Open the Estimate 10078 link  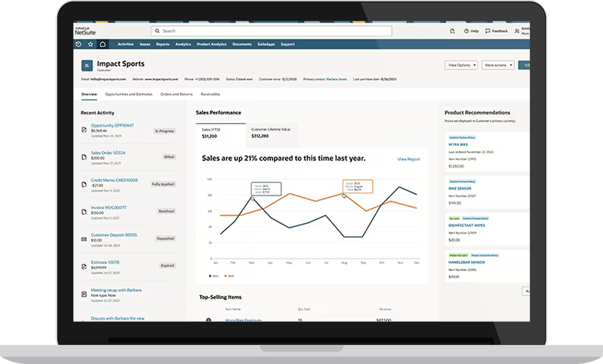[x=105, y=262]
